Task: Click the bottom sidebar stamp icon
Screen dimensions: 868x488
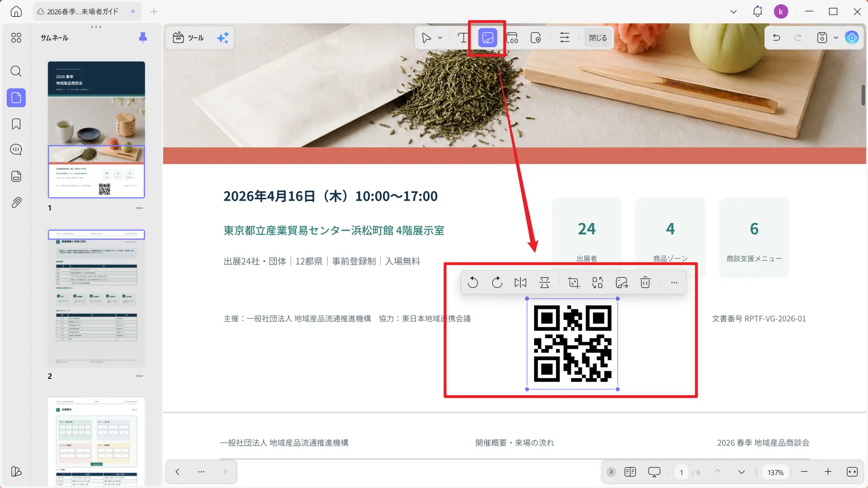Action: point(16,471)
